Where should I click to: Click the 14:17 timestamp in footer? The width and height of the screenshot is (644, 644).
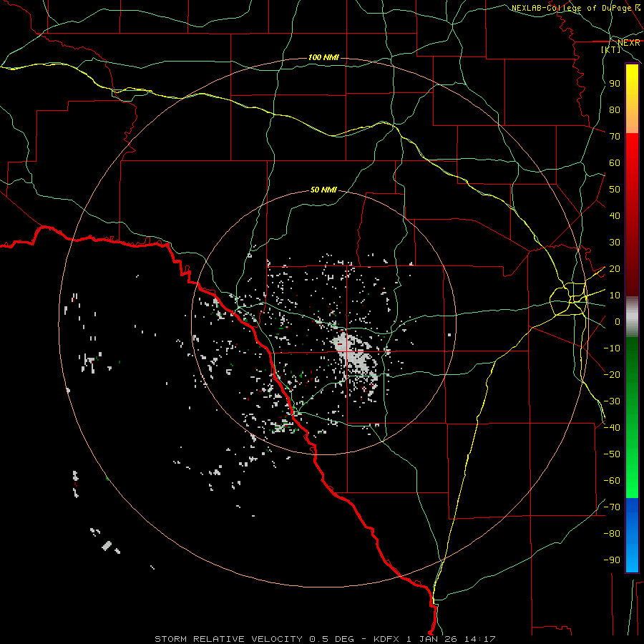coord(479,639)
